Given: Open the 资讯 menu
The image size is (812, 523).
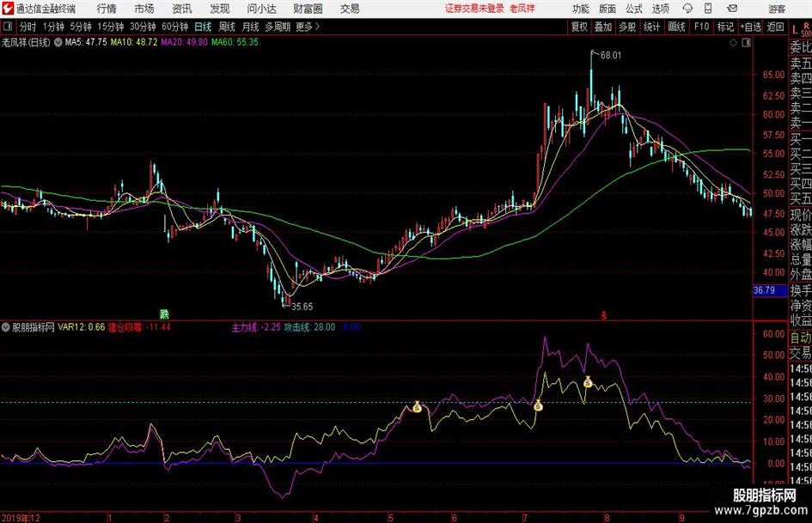Looking at the screenshot, I should point(182,9).
